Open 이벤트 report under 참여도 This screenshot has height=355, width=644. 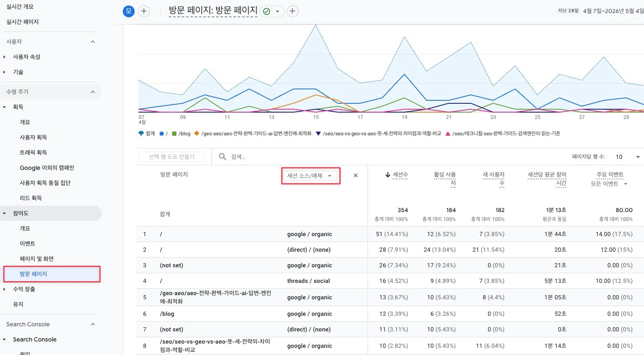tap(27, 244)
